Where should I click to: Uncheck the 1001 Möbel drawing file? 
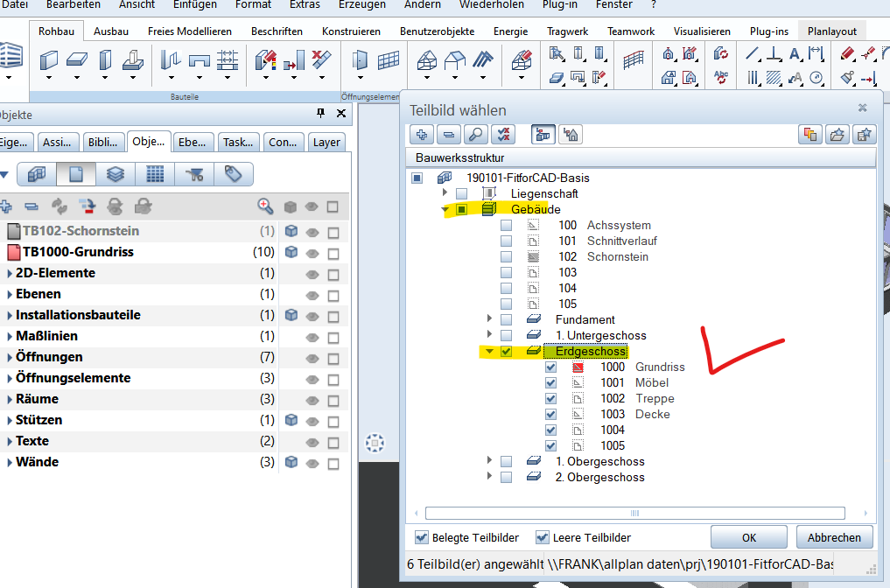[x=550, y=383]
